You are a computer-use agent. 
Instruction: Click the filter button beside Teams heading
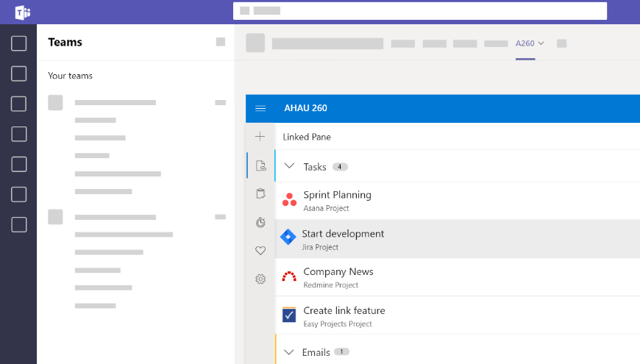[x=221, y=42]
